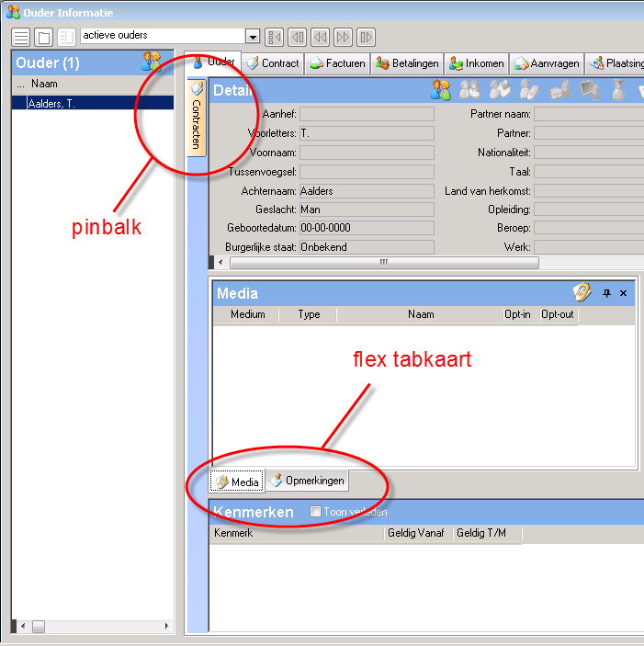This screenshot has height=646, width=644.
Task: Click the colored people icon in Detail header
Action: 441,90
